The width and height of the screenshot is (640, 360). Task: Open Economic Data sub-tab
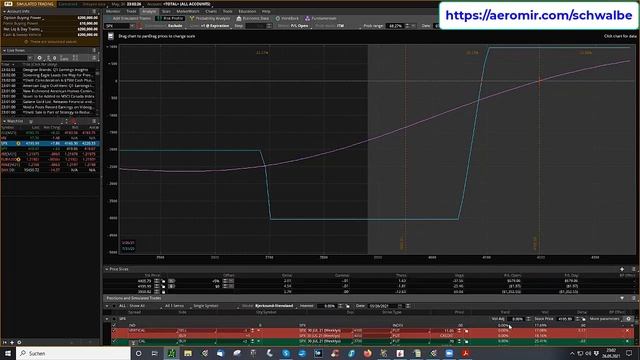253,18
